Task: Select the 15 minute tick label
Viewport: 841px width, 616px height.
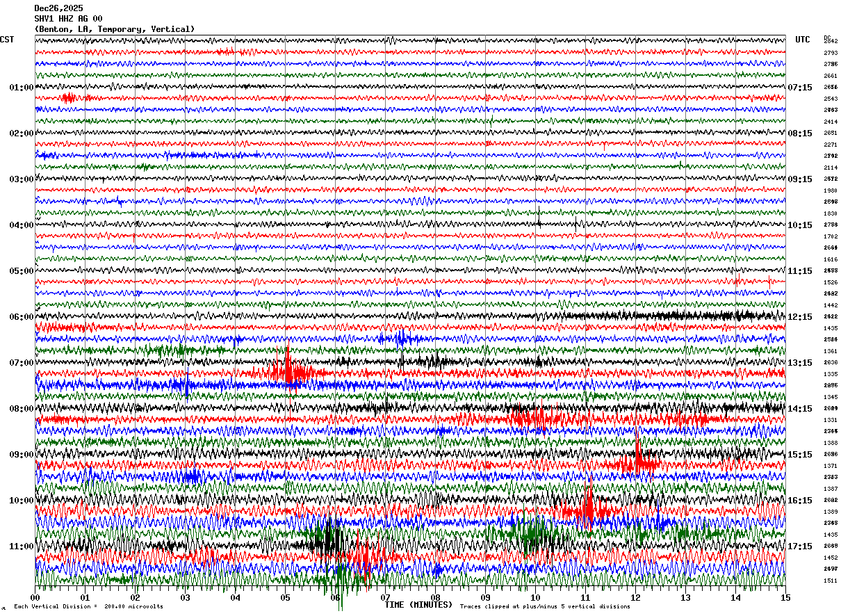Action: [x=785, y=597]
